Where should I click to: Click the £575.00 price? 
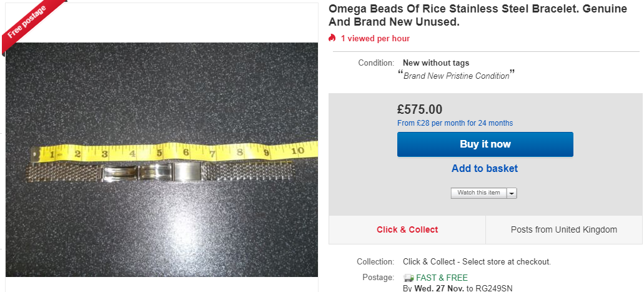point(420,109)
